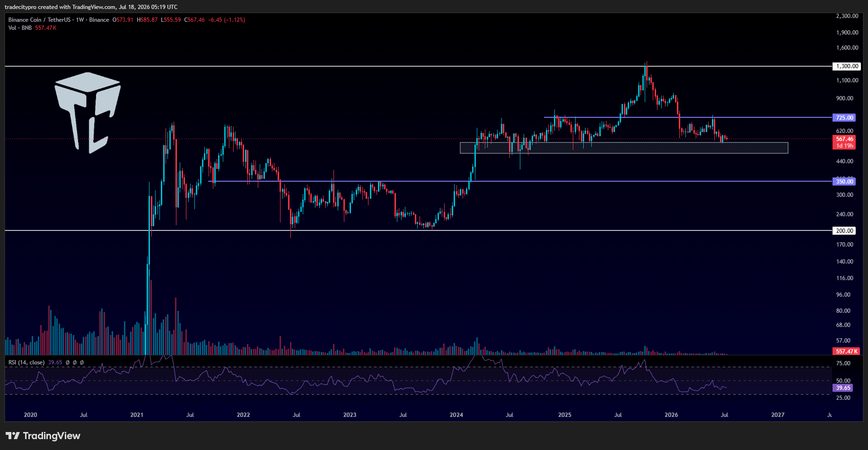868x450 pixels.
Task: Click the 2,300.00 price axis label
Action: point(847,16)
